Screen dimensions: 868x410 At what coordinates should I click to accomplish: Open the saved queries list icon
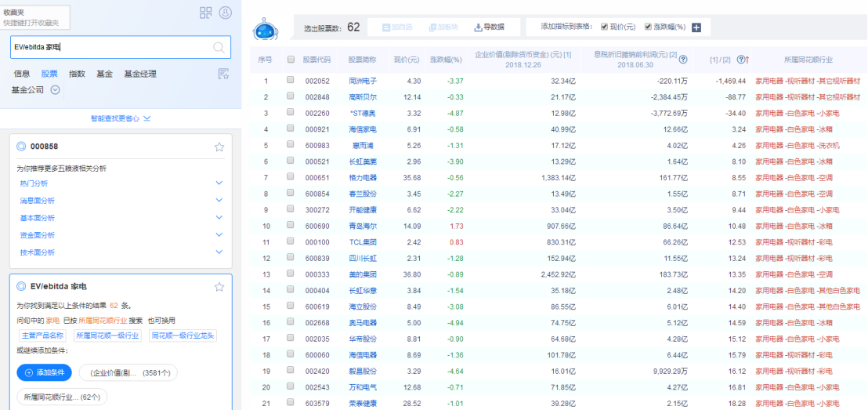[x=223, y=74]
